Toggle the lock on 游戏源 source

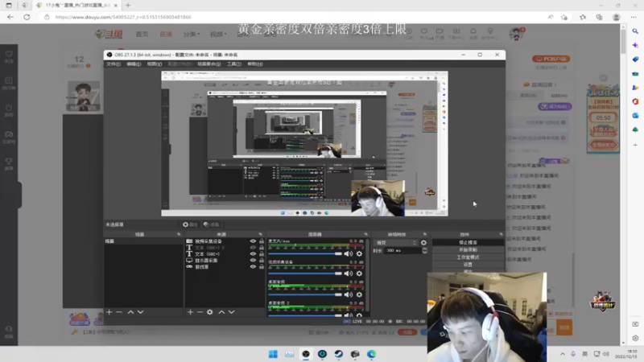pos(262,266)
